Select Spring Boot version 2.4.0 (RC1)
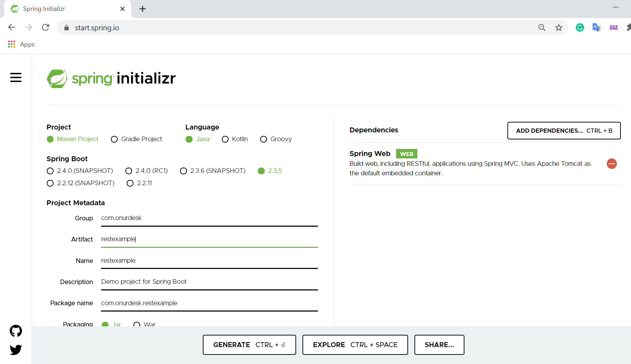631x364 pixels. tap(129, 171)
